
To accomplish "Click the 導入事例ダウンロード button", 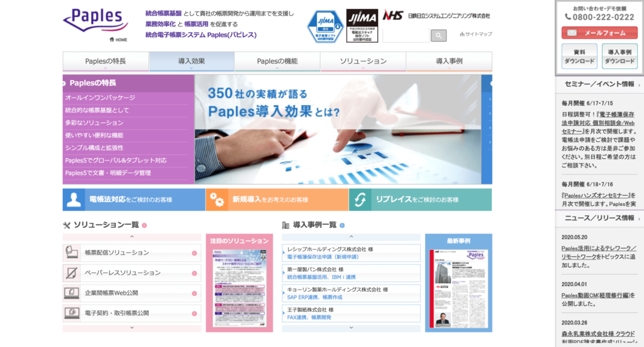I will point(619,56).
